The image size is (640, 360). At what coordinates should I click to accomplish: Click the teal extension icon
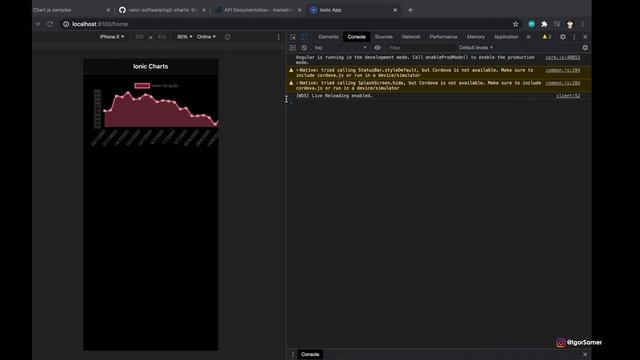[x=531, y=24]
